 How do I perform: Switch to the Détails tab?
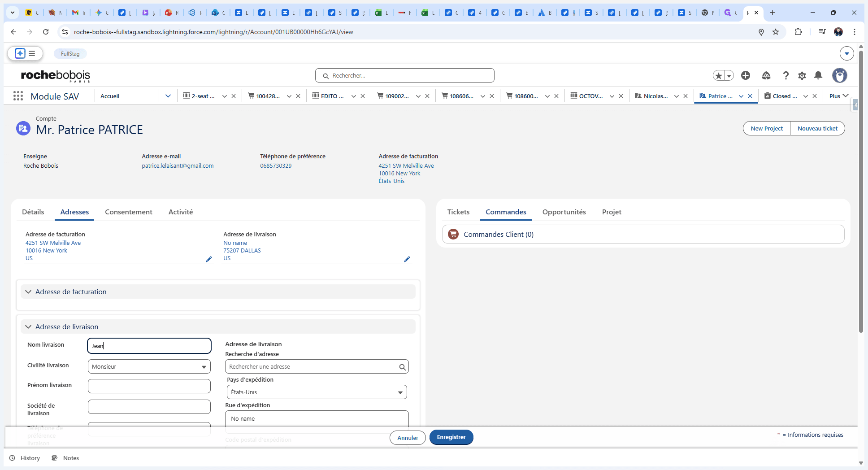coord(33,212)
